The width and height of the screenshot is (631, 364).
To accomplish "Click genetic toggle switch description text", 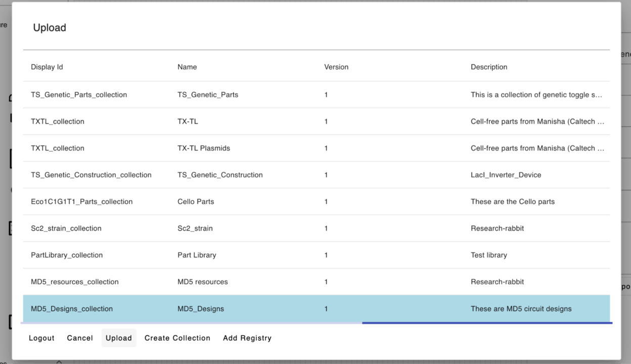I will pos(536,95).
